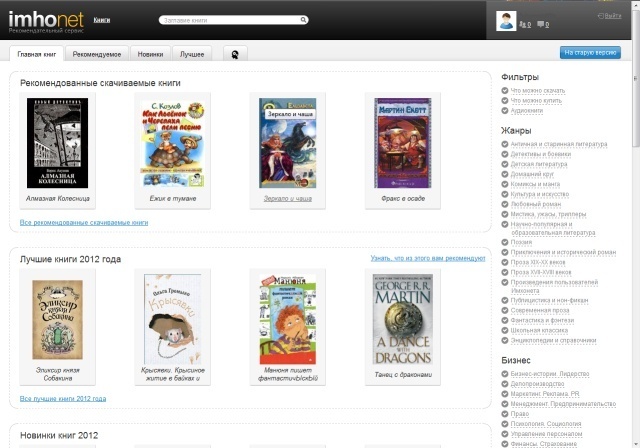640x448 pixels.
Task: Focus the book title search field
Action: point(233,20)
